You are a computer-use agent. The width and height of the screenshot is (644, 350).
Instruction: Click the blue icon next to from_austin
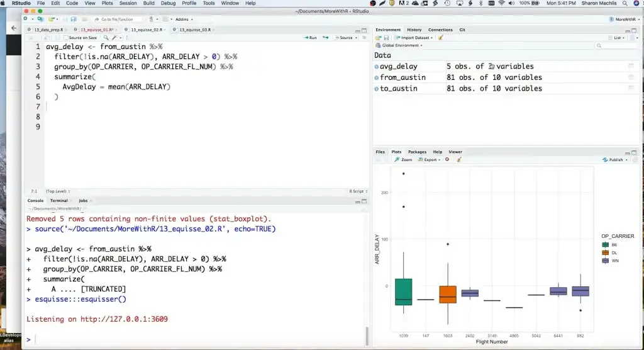coord(377,77)
